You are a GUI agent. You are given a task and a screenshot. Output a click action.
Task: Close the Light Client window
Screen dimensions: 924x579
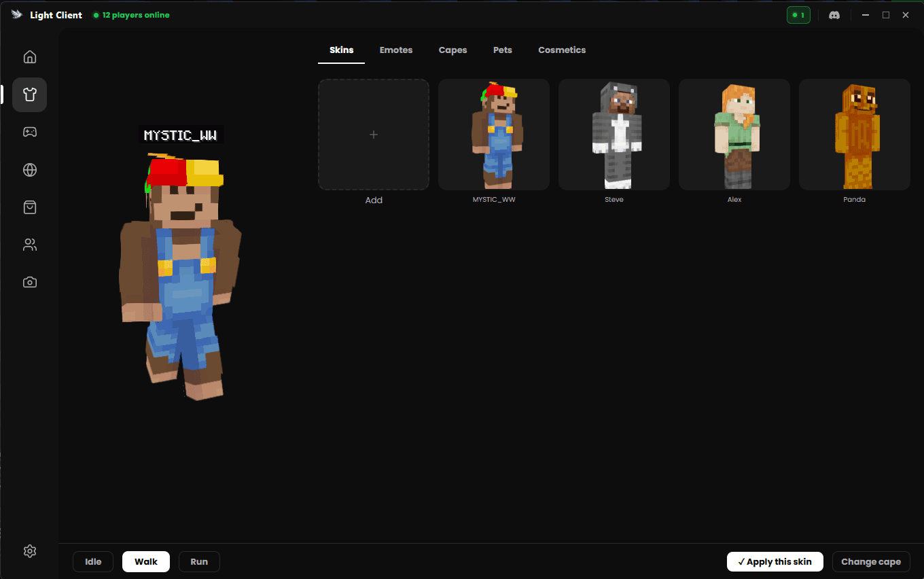(906, 15)
